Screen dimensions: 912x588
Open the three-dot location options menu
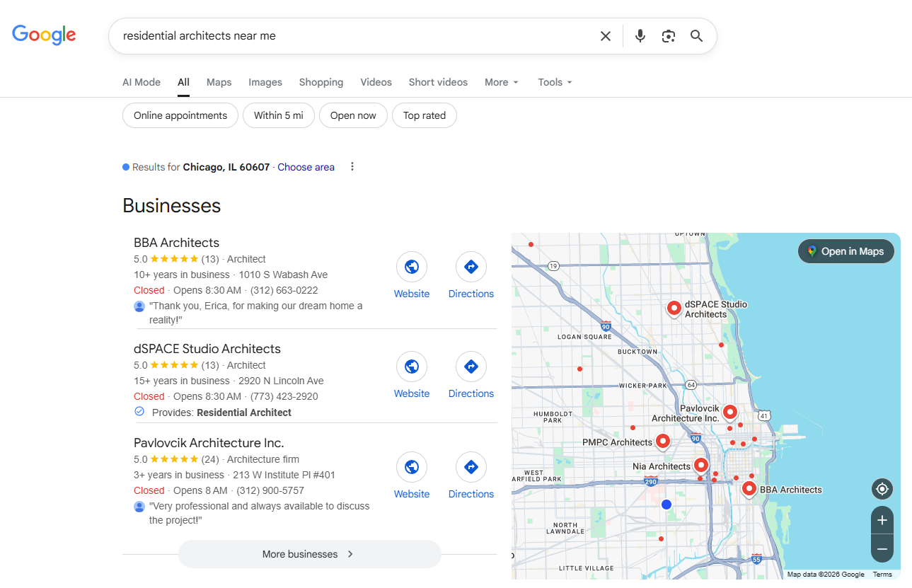click(352, 167)
